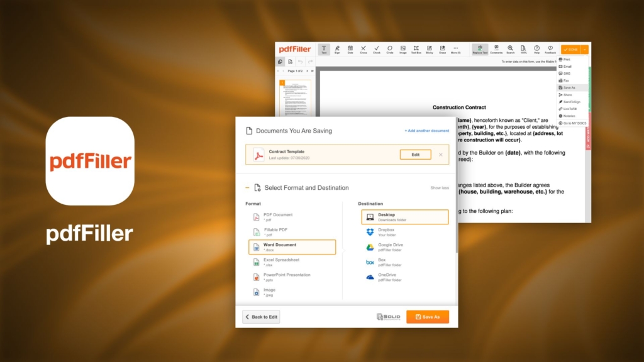Go to next page arrow
The image size is (644, 362).
click(x=307, y=71)
